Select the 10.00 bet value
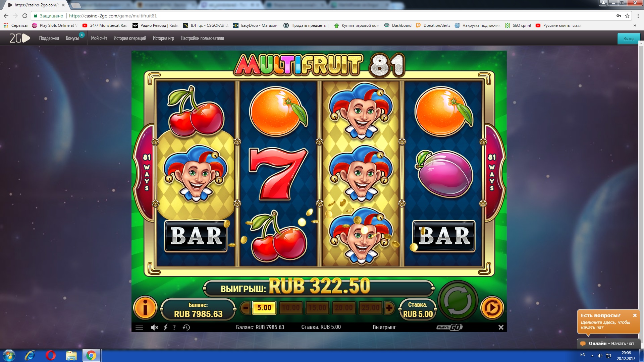 (291, 308)
